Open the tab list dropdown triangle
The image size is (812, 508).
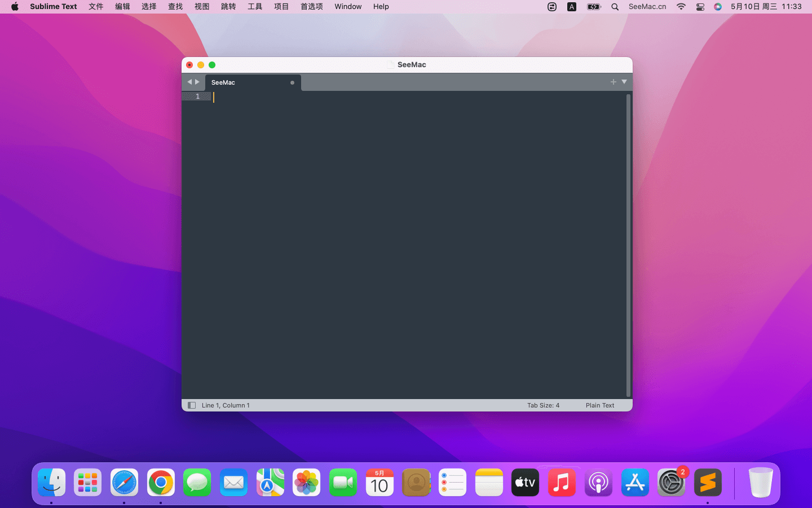pyautogui.click(x=624, y=82)
